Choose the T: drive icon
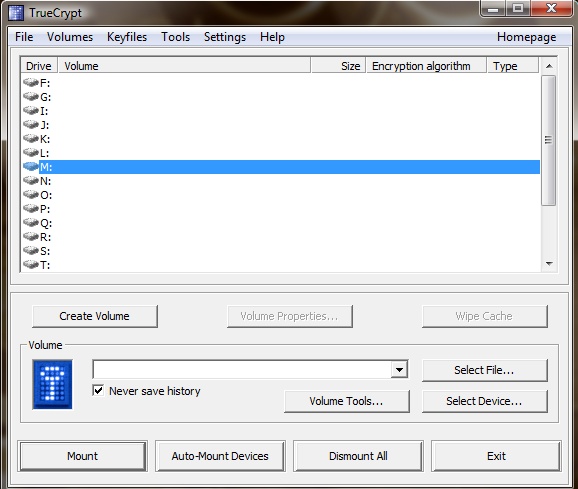The width and height of the screenshot is (578, 489). (31, 264)
